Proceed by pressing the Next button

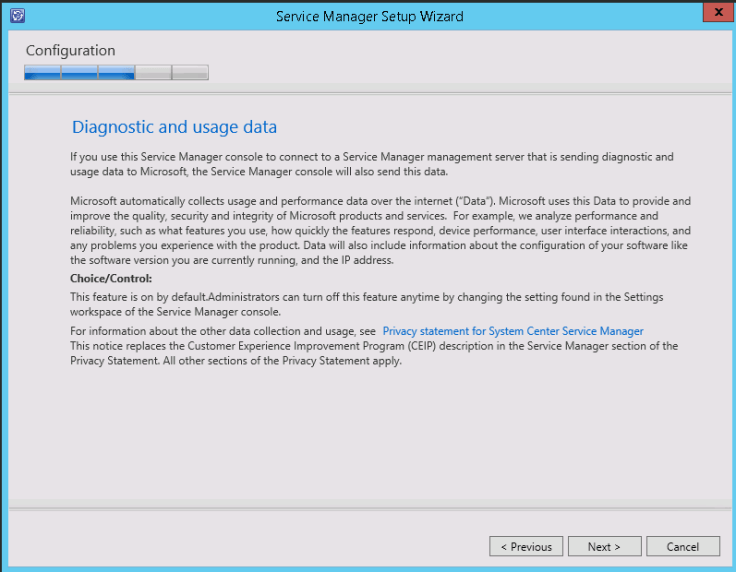tap(604, 547)
